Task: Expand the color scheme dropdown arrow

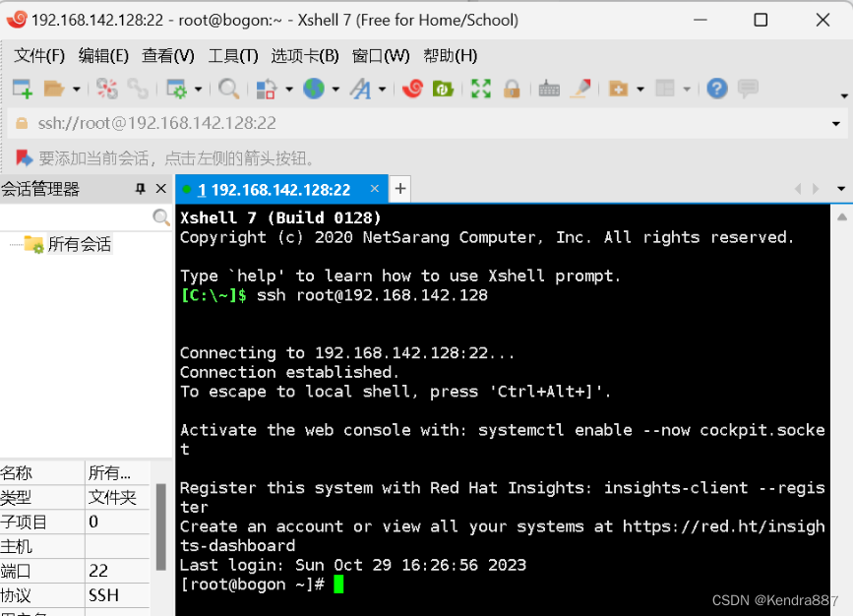Action: point(289,89)
